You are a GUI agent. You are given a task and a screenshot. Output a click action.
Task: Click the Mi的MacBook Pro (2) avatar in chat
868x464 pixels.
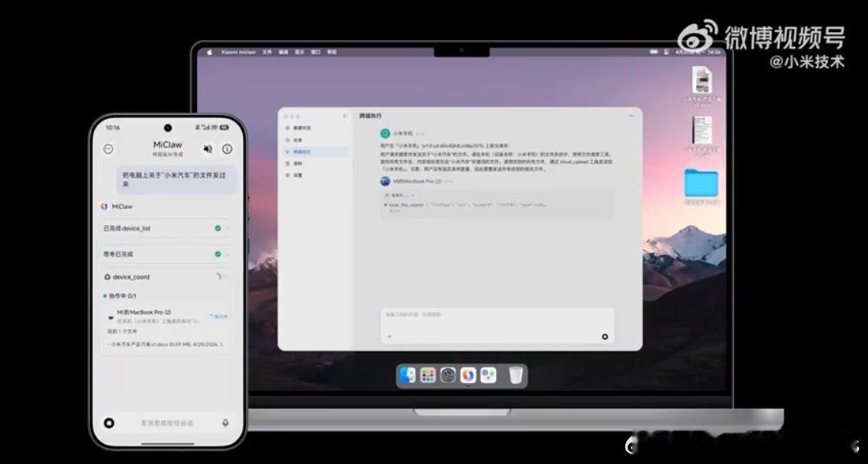385,181
